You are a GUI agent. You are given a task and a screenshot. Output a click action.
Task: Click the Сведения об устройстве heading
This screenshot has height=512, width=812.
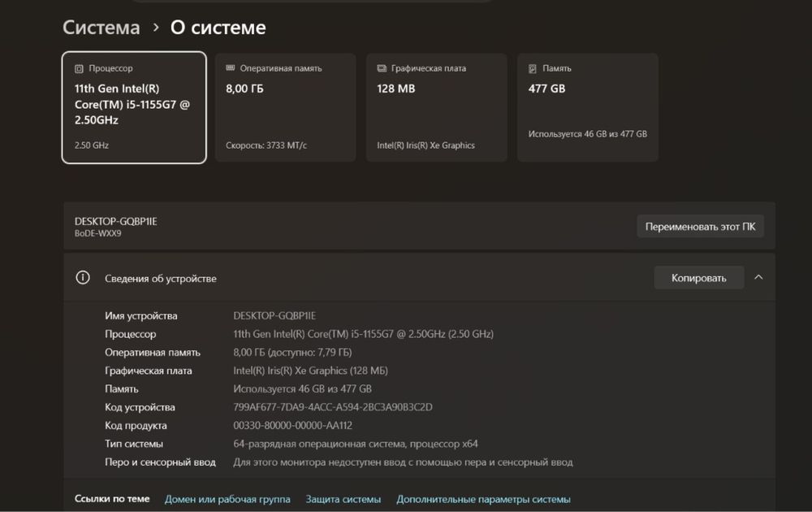[161, 278]
